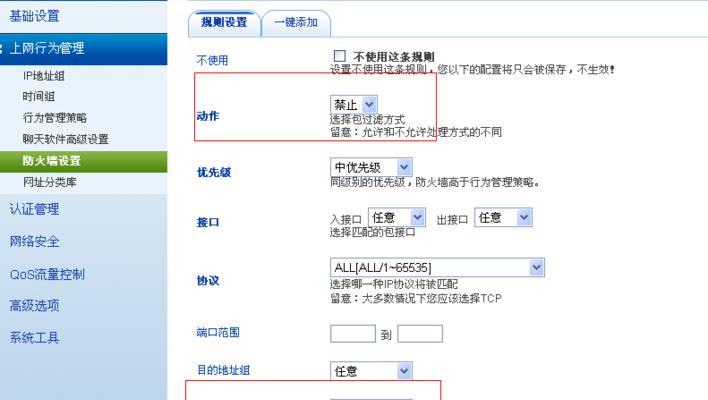708x400 pixels.
Task: Click the port range end input field
Action: click(420, 334)
